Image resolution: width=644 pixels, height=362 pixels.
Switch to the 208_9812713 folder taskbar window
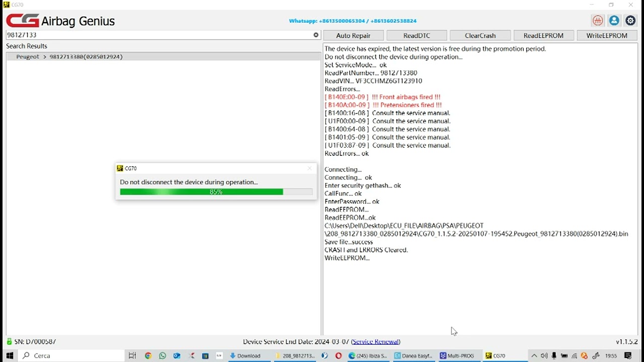click(x=294, y=355)
